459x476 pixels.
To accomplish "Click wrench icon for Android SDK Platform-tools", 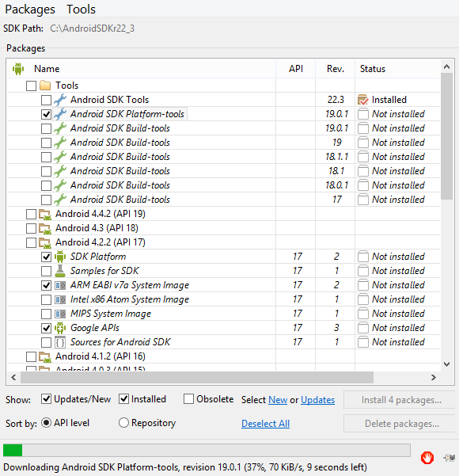I will click(60, 114).
